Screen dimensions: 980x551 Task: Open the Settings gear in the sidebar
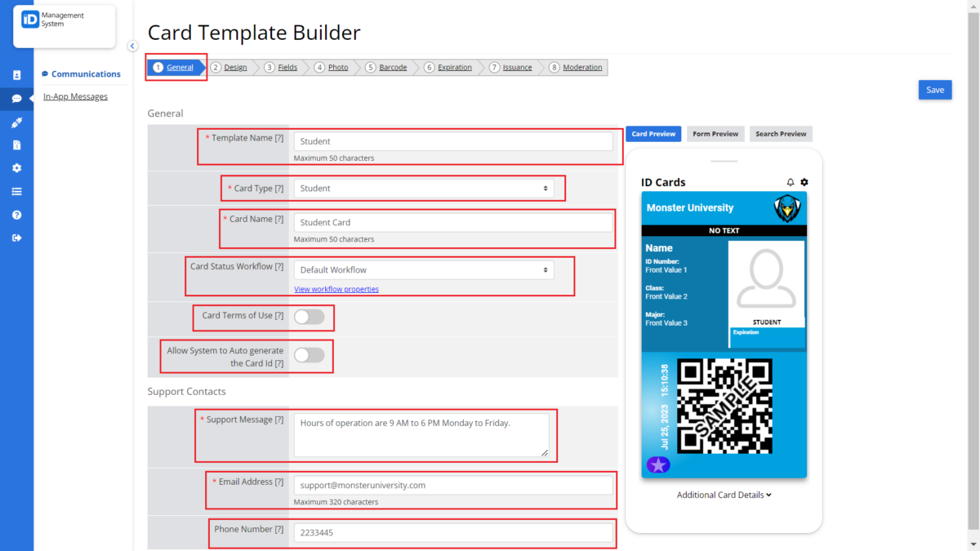[x=16, y=168]
